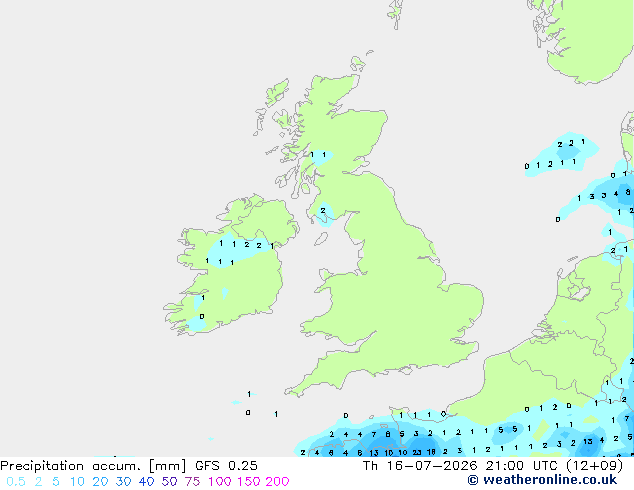Click the 20 mm legend label
The height and width of the screenshot is (490, 634).
(x=100, y=482)
